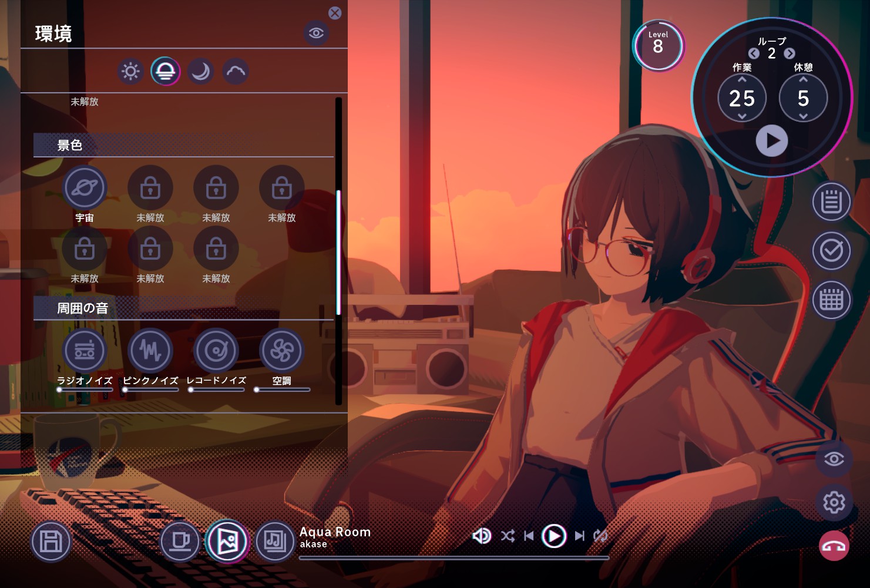Image resolution: width=870 pixels, height=588 pixels.
Task: Select the sunset time-of-day option
Action: (x=165, y=72)
